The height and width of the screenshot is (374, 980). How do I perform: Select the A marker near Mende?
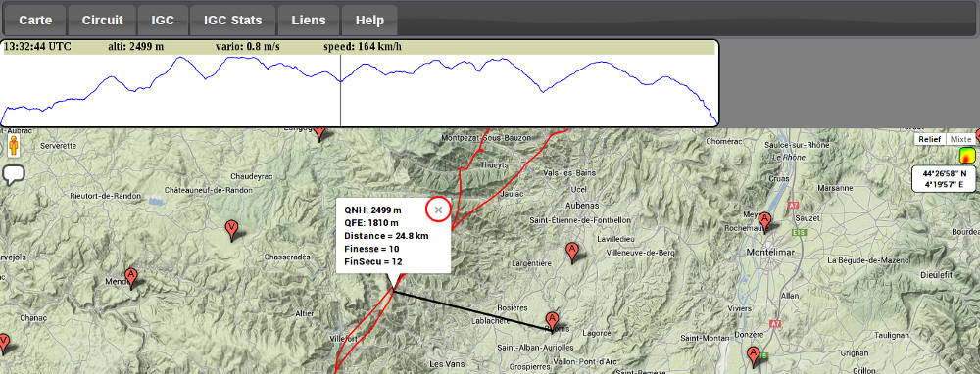(x=130, y=277)
